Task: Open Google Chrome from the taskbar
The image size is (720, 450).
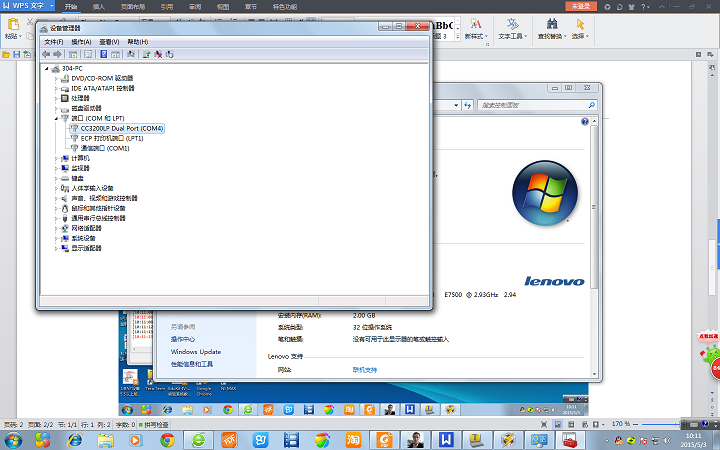Action: 167,440
